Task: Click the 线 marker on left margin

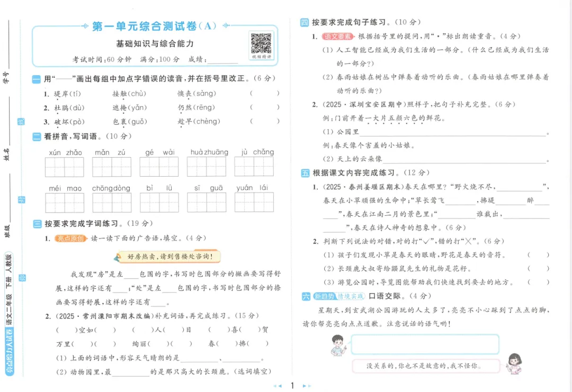Action: [21, 122]
